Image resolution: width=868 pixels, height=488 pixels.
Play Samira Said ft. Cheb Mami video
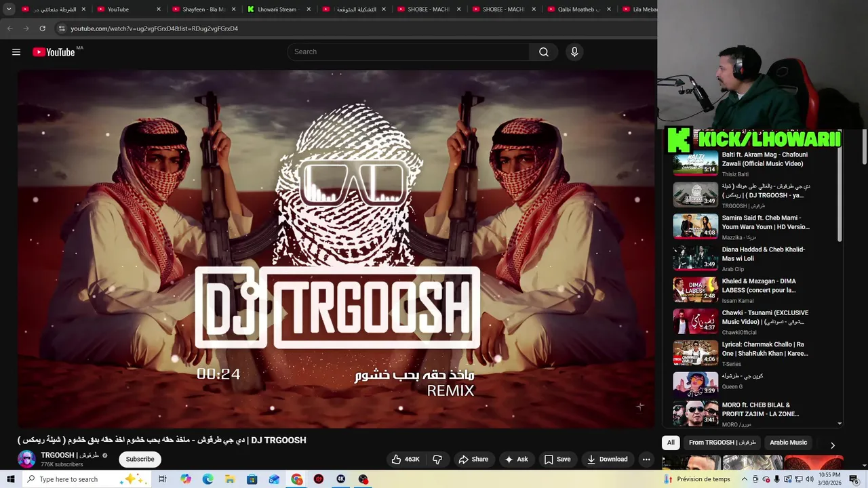point(741,226)
